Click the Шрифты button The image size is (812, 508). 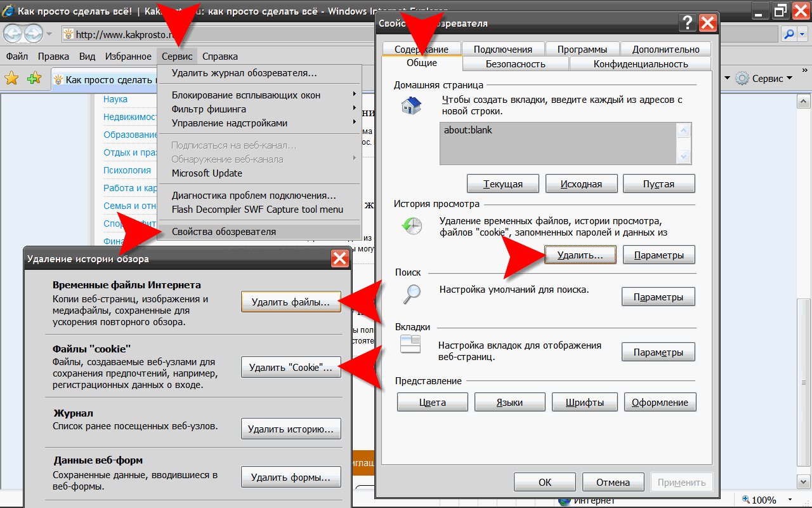tap(585, 402)
